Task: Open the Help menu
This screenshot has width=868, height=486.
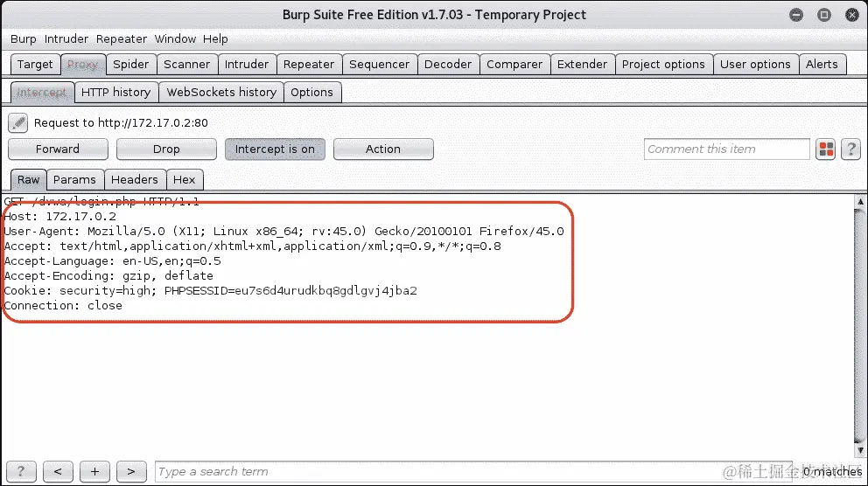Action: click(x=215, y=38)
